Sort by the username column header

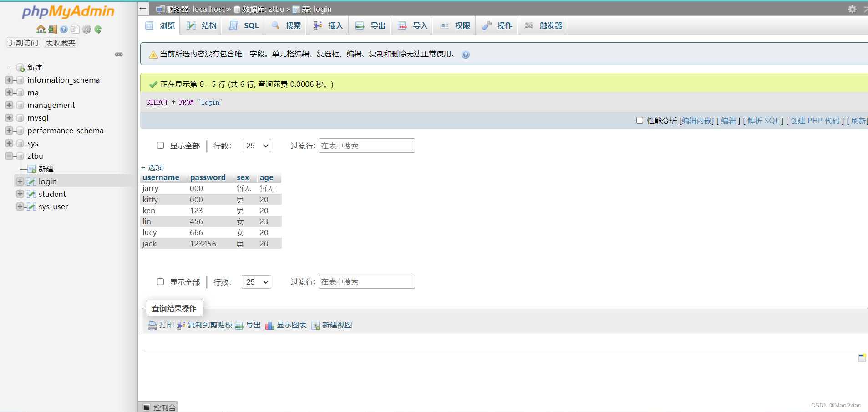click(161, 177)
